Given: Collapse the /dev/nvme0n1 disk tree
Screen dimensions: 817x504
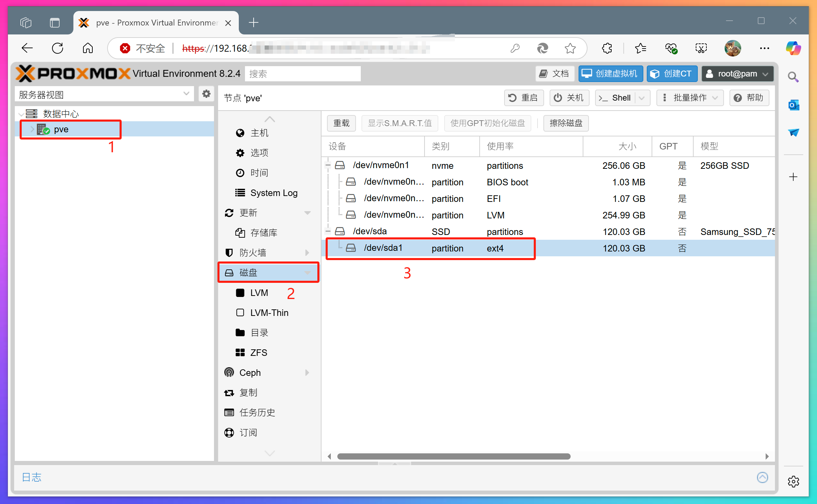Looking at the screenshot, I should [x=328, y=165].
